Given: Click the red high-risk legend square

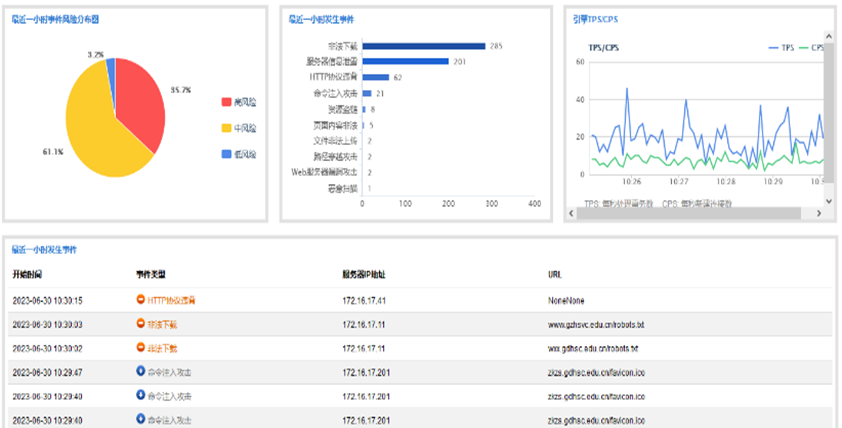Looking at the screenshot, I should point(227,102).
